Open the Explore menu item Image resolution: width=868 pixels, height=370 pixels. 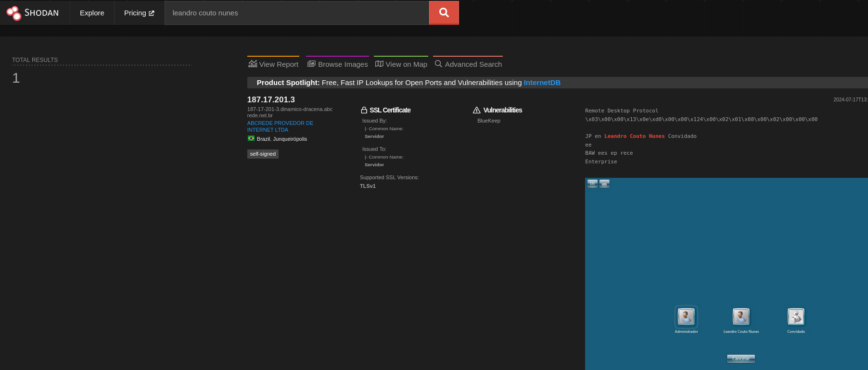[x=92, y=13]
